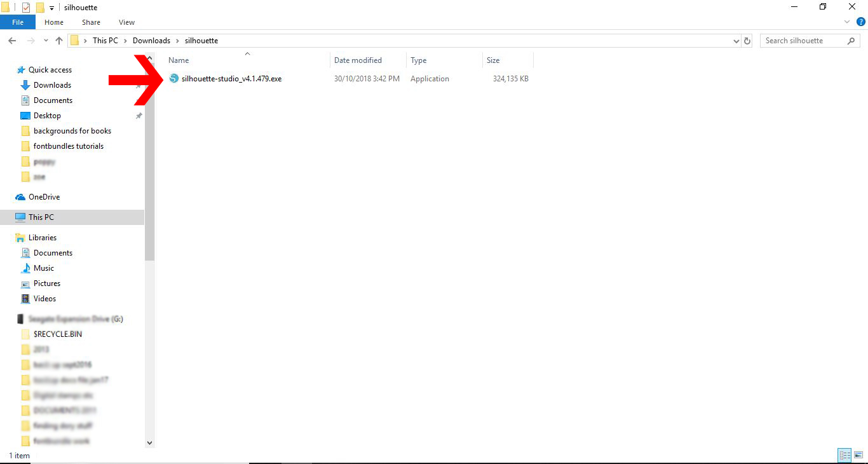The height and width of the screenshot is (464, 868).
Task: Click the New folder icon in the title bar
Action: click(40, 7)
